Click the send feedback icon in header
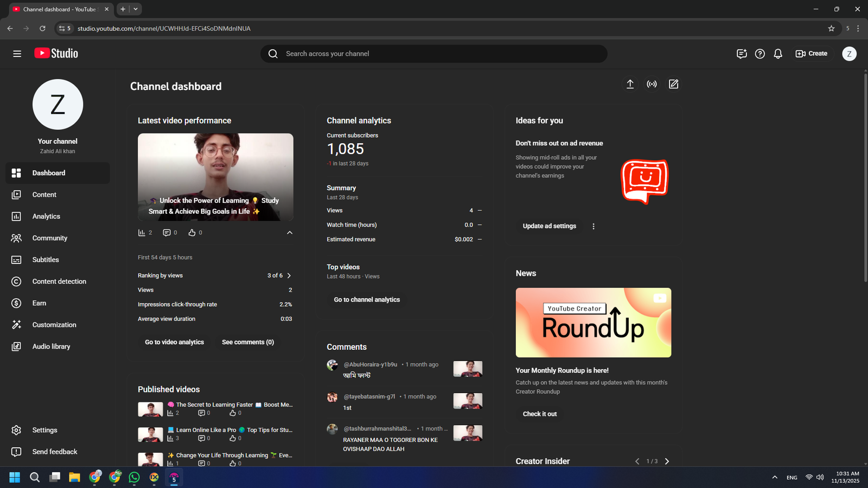The width and height of the screenshot is (868, 488). [x=742, y=54]
